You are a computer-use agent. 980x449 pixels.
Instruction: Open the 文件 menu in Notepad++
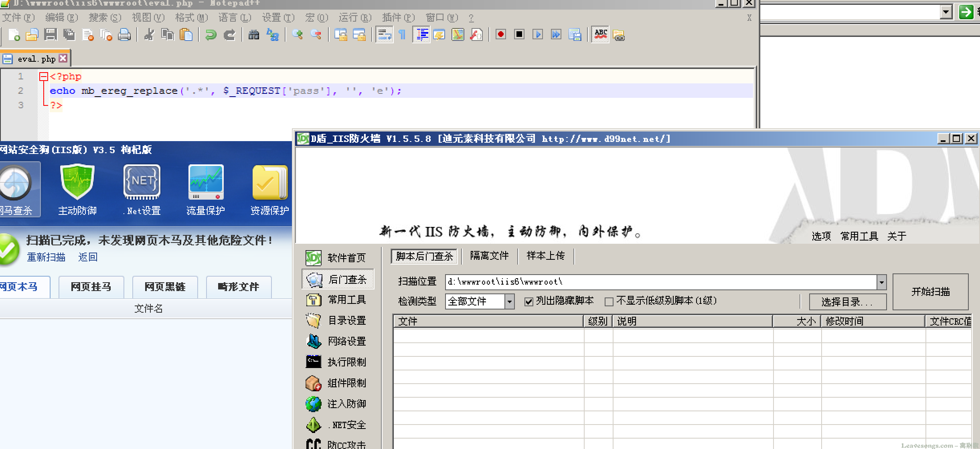pyautogui.click(x=18, y=18)
